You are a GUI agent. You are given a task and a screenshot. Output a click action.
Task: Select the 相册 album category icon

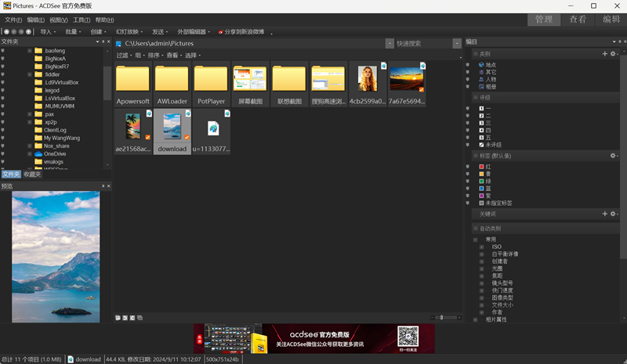tap(480, 86)
